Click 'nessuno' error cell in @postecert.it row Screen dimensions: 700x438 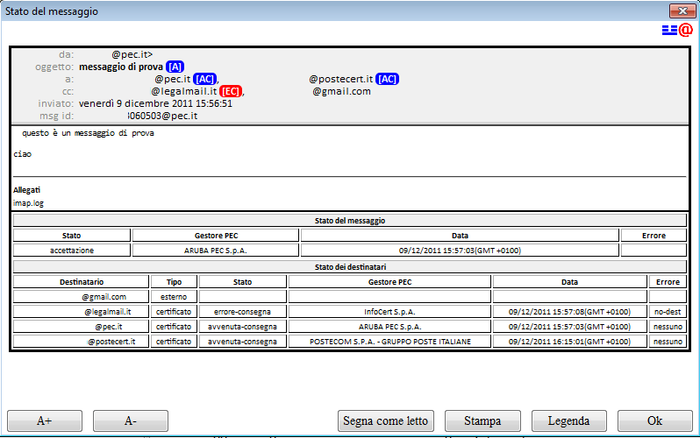pyautogui.click(x=668, y=342)
